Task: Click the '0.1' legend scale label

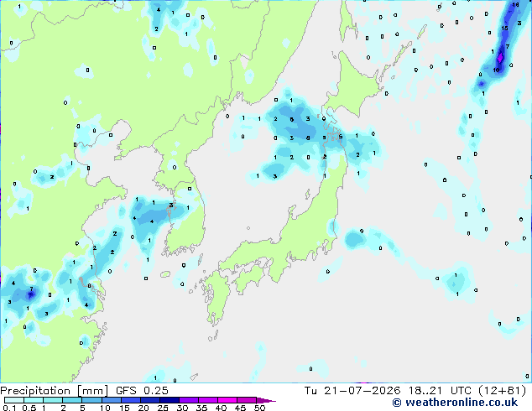Action: click(9, 408)
